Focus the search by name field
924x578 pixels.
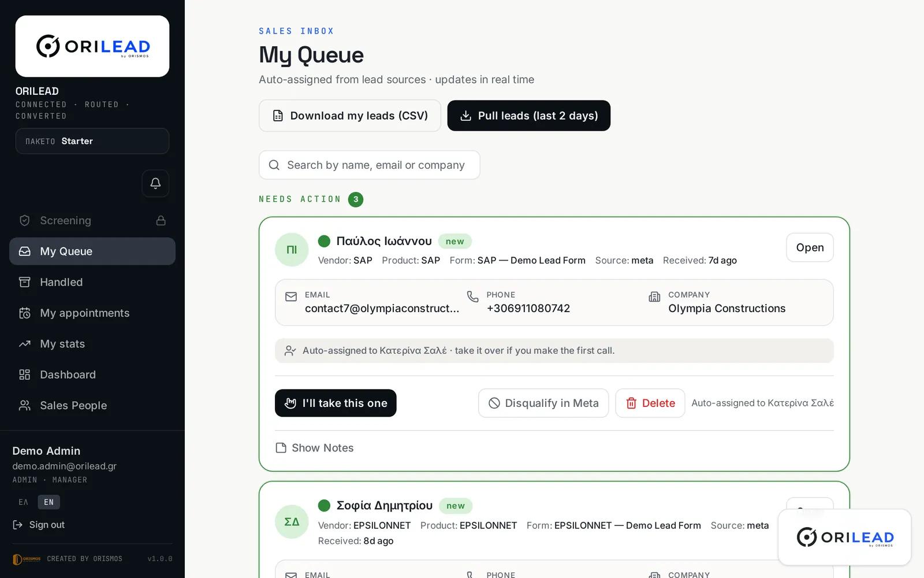tap(370, 165)
